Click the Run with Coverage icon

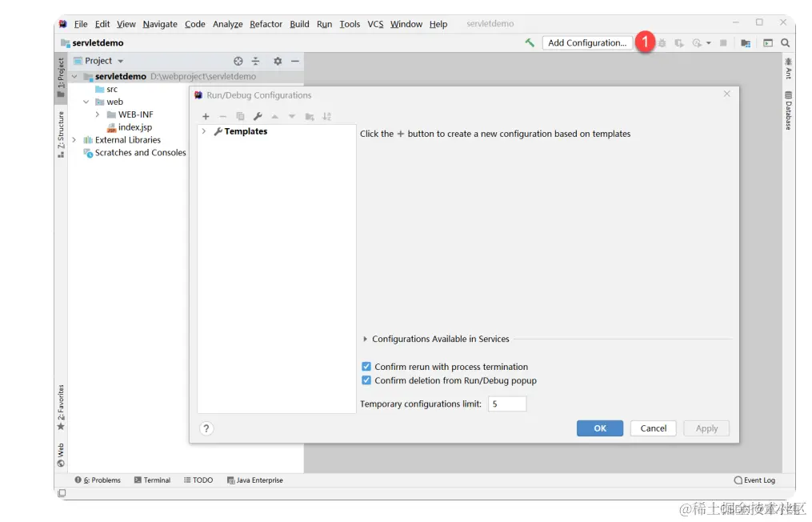pyautogui.click(x=679, y=43)
